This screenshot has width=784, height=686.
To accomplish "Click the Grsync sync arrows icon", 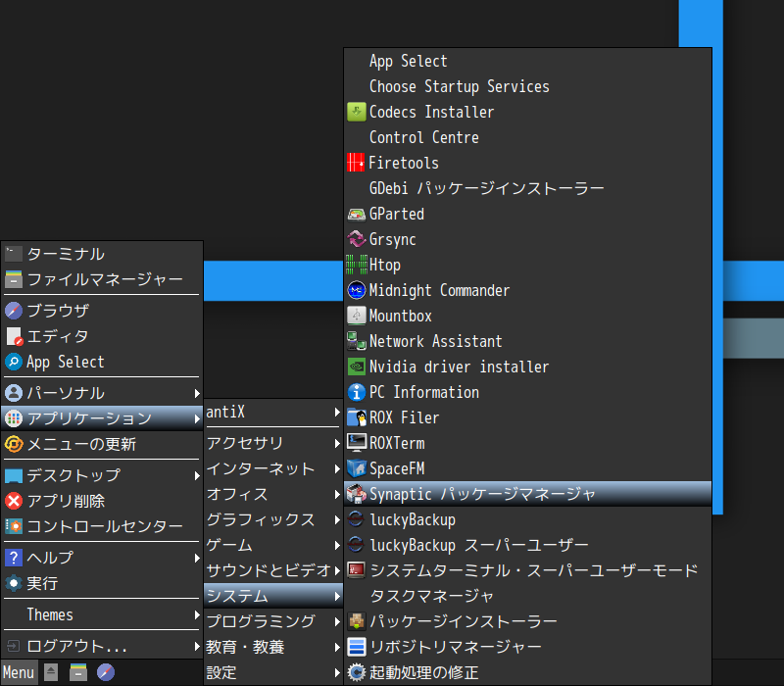I will pos(356,239).
